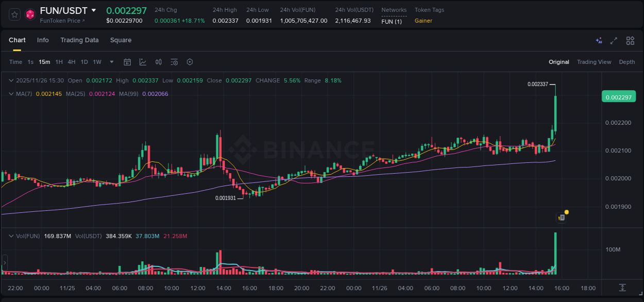This screenshot has height=302, width=644.
Task: Switch chart to Trading View mode
Action: tap(594, 62)
